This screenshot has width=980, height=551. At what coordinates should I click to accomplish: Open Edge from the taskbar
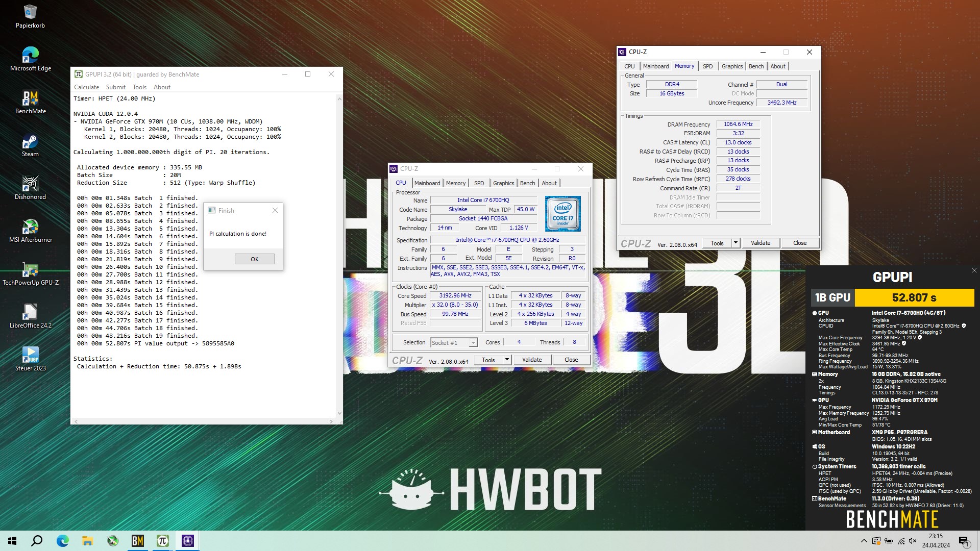62,541
